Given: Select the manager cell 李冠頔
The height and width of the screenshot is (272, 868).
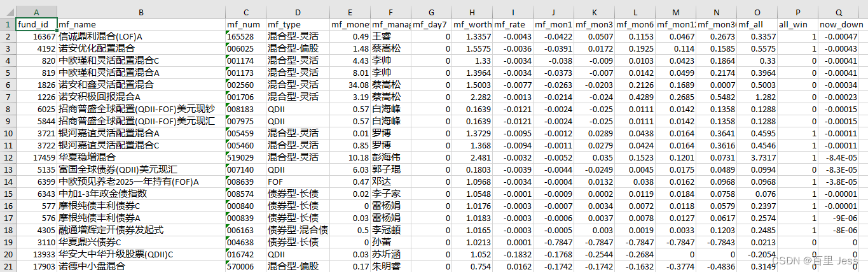Looking at the screenshot, I should 390,229.
